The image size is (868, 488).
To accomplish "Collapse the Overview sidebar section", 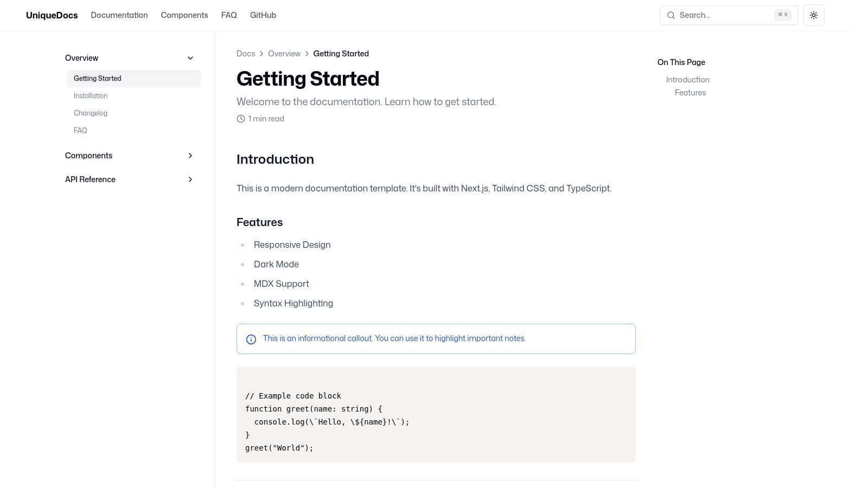I will point(190,58).
